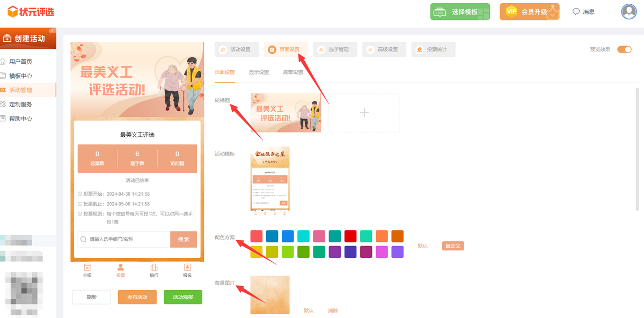644x318 pixels.
Task: Click the 报名 signup icon in preview
Action: click(x=187, y=270)
